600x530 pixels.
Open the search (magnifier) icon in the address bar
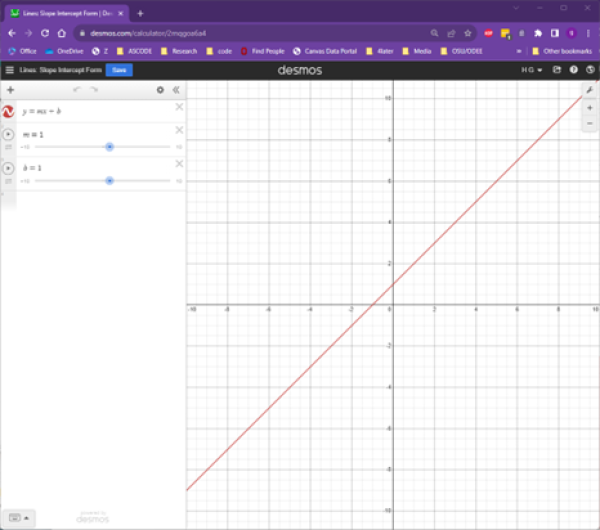[x=434, y=33]
